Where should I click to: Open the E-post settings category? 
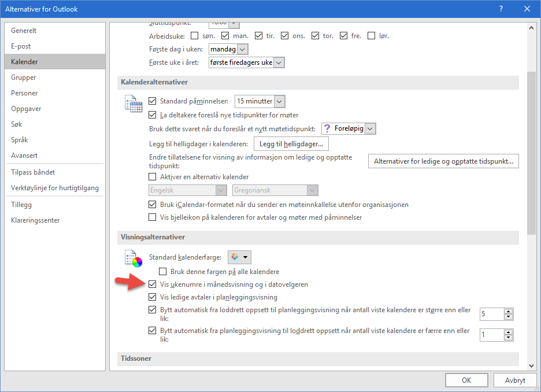click(x=55, y=46)
